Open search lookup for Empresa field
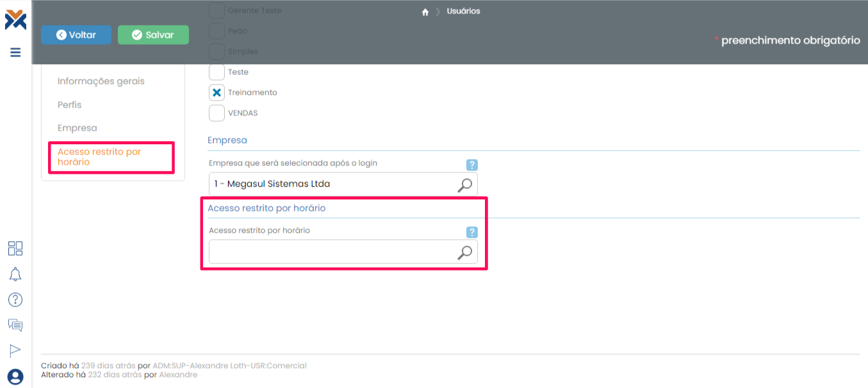The width and height of the screenshot is (868, 388). click(464, 185)
